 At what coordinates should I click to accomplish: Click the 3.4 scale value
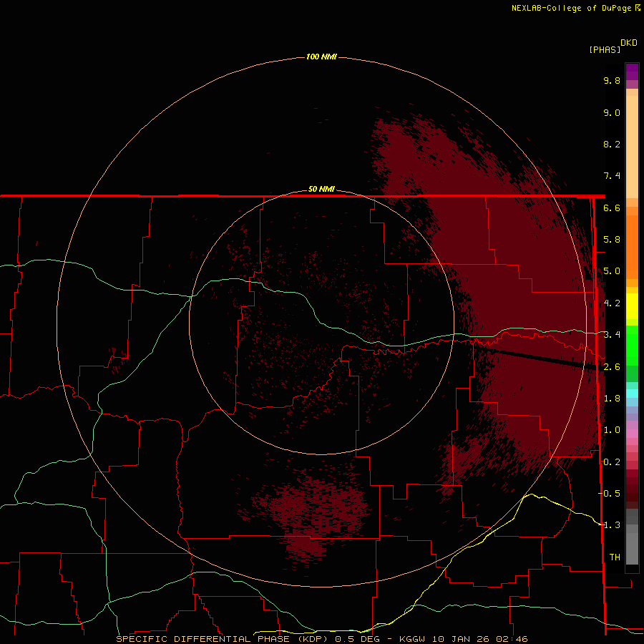click(x=612, y=335)
